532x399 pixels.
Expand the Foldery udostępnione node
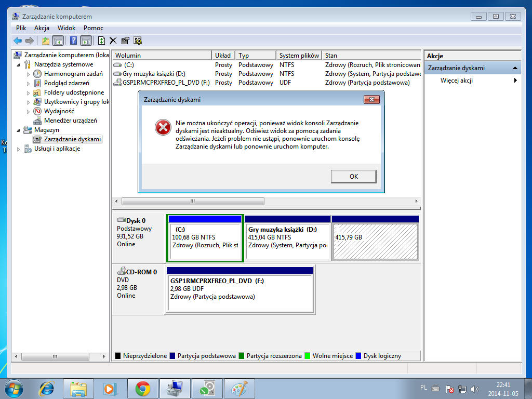tap(28, 92)
